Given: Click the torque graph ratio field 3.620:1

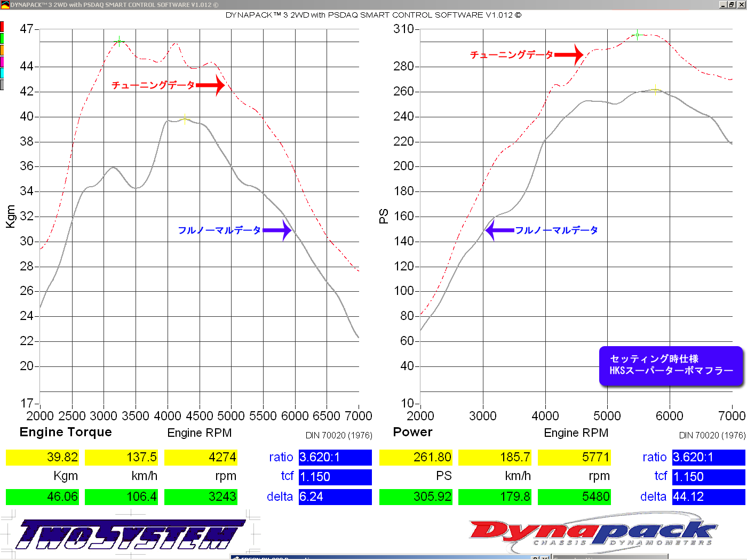Looking at the screenshot, I should click(x=335, y=458).
